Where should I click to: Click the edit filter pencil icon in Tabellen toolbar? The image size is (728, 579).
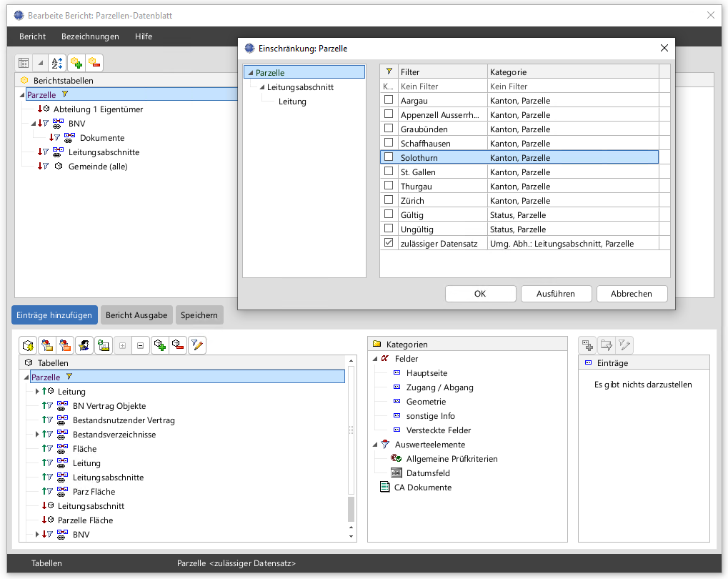pos(197,345)
